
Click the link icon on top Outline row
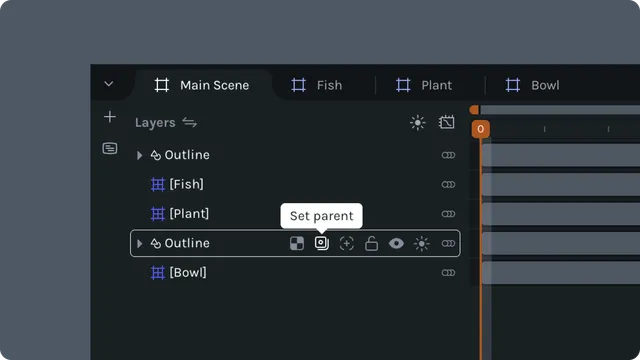(448, 155)
